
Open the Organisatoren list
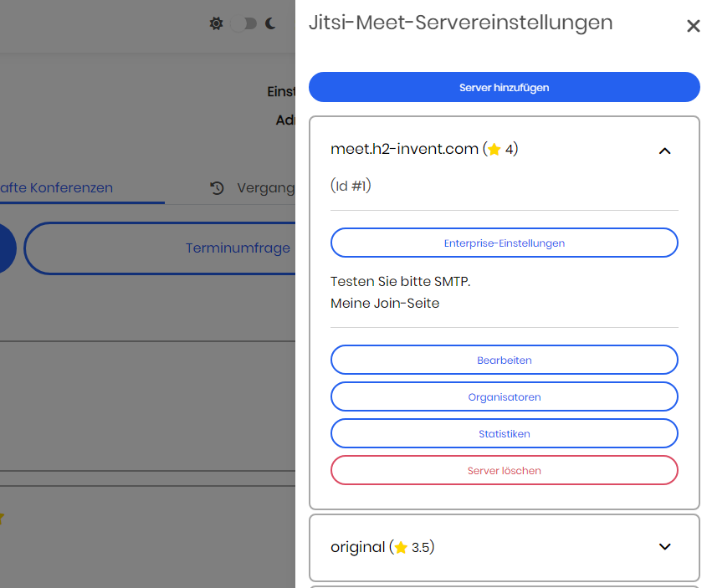pyautogui.click(x=504, y=397)
